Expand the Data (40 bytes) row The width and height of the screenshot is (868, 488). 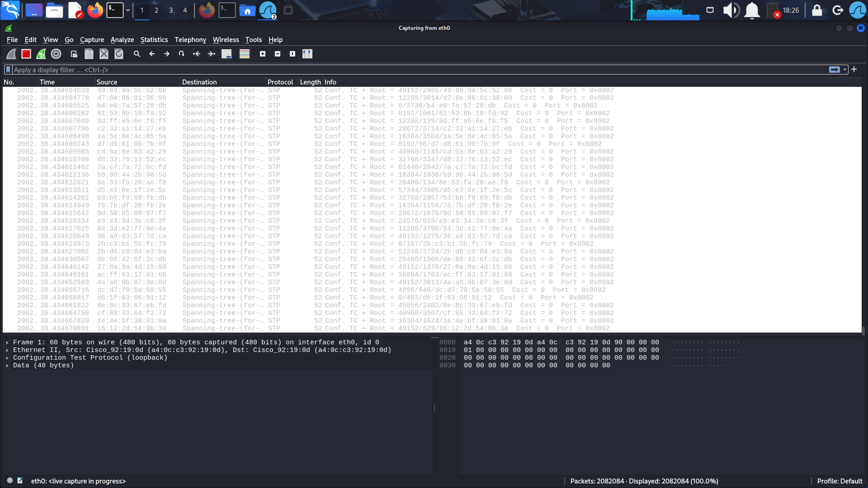tap(7, 366)
